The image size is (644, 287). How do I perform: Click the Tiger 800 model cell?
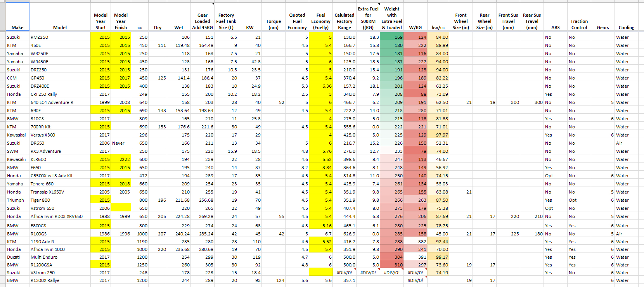point(60,200)
